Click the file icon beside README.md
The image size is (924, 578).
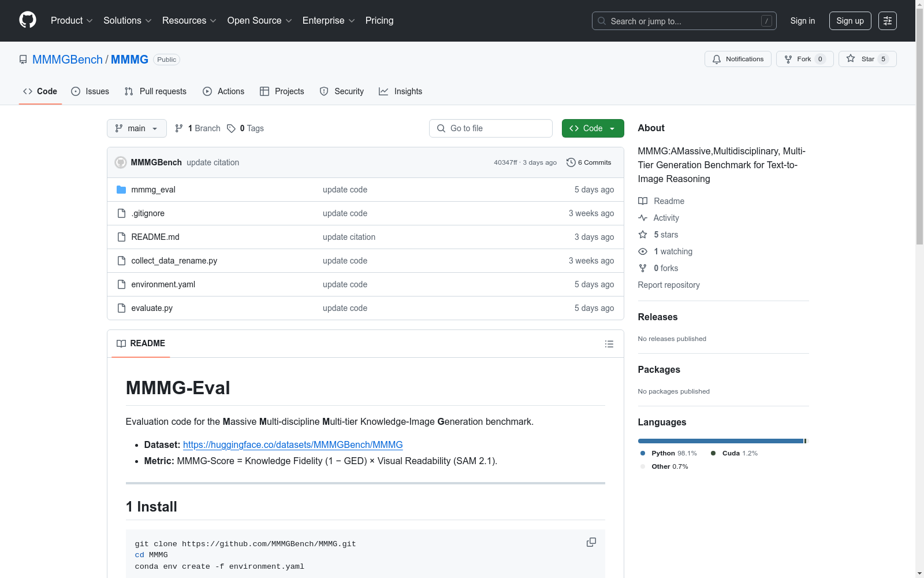[121, 237]
